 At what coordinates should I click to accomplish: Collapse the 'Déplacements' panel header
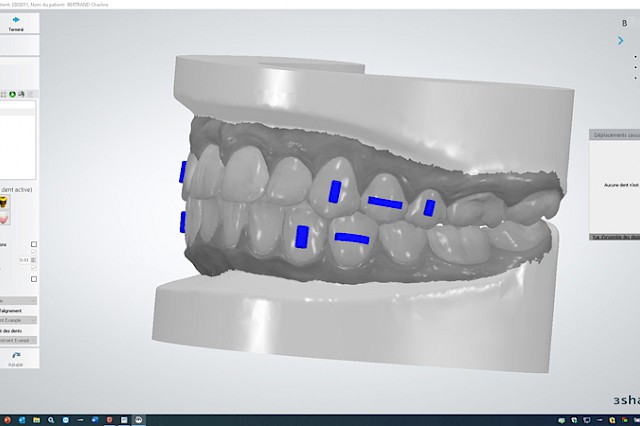(612, 133)
